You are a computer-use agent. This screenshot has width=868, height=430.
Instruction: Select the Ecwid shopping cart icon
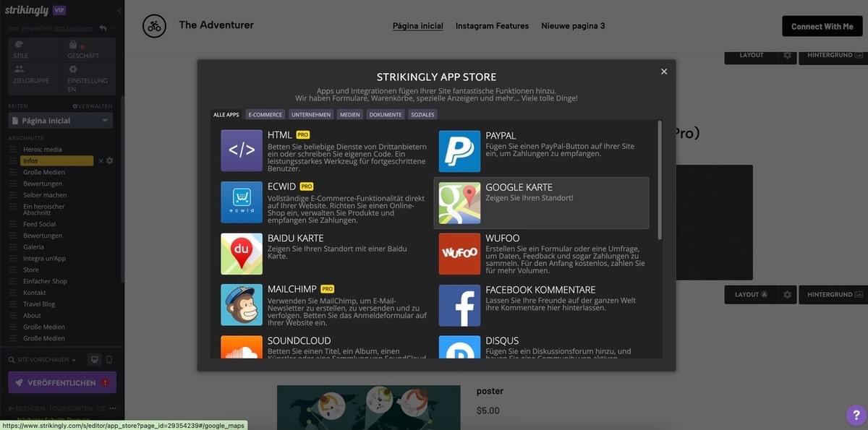point(242,202)
